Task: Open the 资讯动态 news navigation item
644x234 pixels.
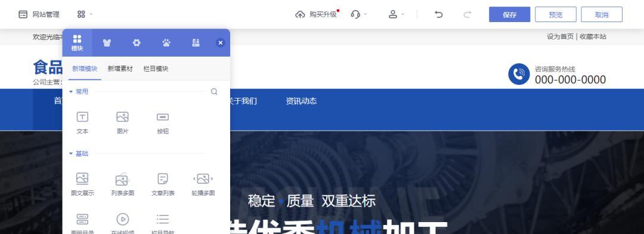Action: (301, 101)
